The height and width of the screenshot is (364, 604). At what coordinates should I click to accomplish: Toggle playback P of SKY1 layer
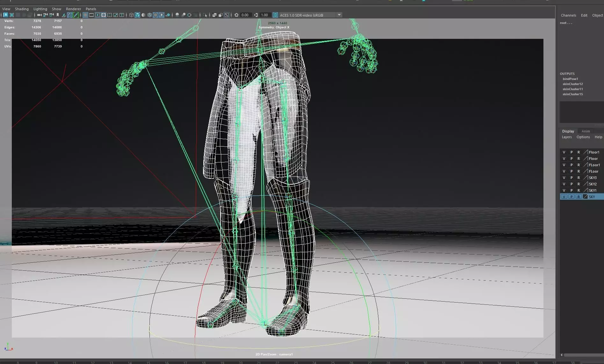point(571,190)
